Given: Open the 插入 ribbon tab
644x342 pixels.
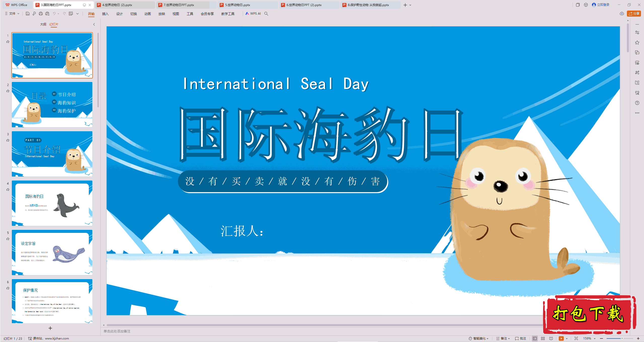Looking at the screenshot, I should pos(105,14).
